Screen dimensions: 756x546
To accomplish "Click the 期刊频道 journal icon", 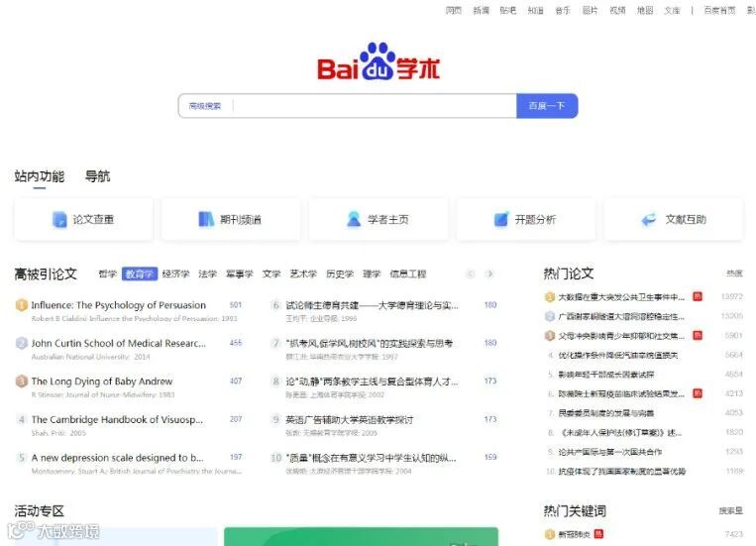I will (206, 219).
